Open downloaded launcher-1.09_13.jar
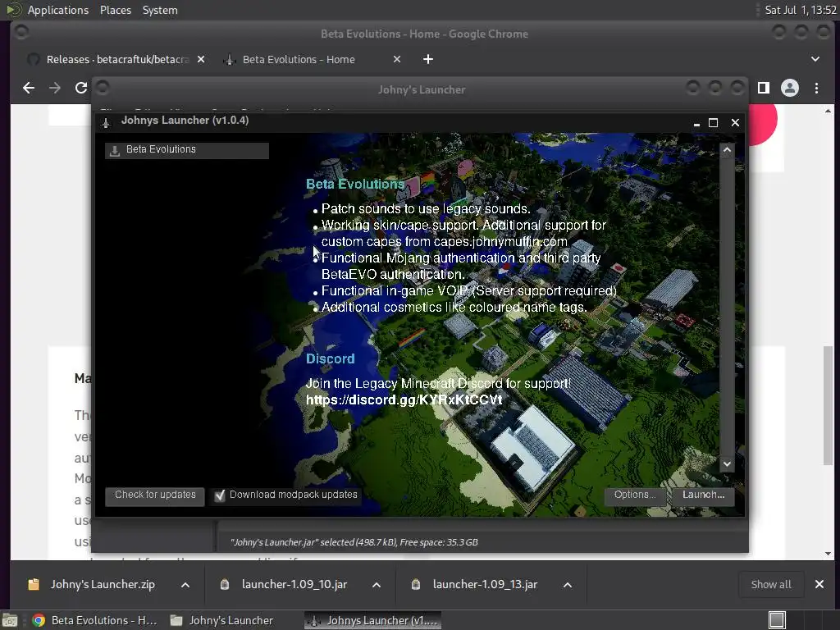 (x=485, y=585)
